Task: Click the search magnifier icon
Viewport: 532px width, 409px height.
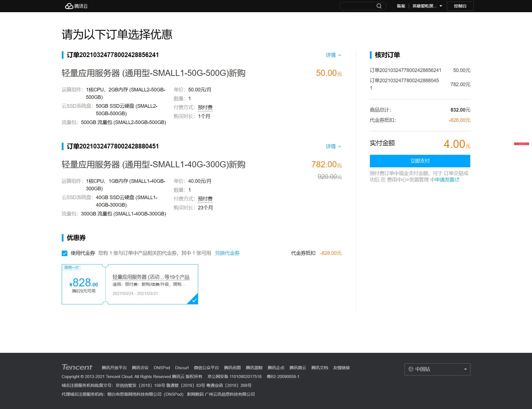Action: tap(379, 6)
